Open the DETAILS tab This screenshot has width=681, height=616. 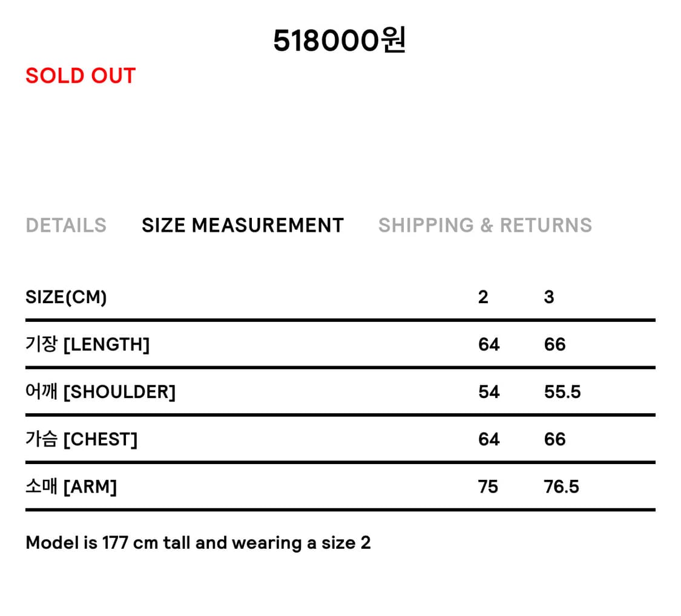tap(66, 225)
